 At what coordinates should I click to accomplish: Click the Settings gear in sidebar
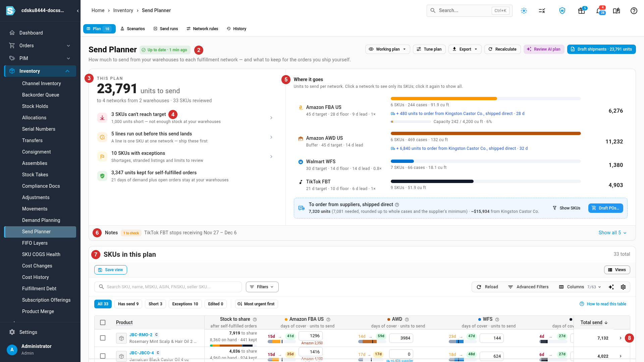click(x=12, y=332)
